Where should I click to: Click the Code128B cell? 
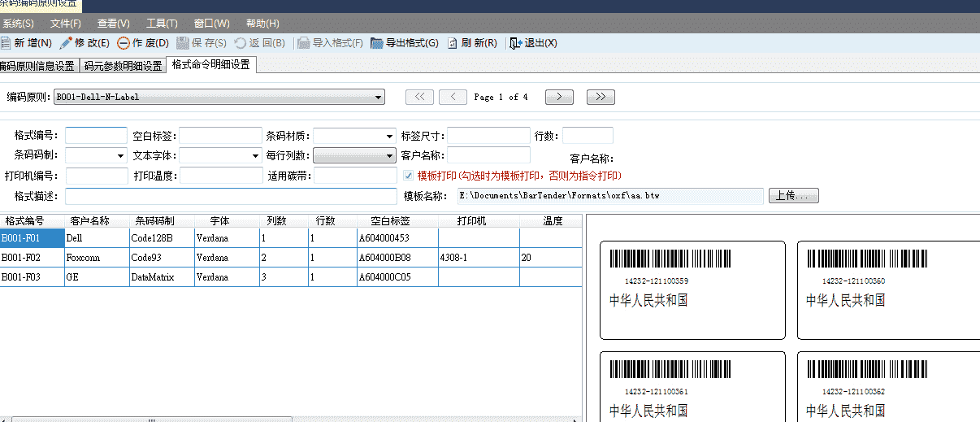(163, 237)
